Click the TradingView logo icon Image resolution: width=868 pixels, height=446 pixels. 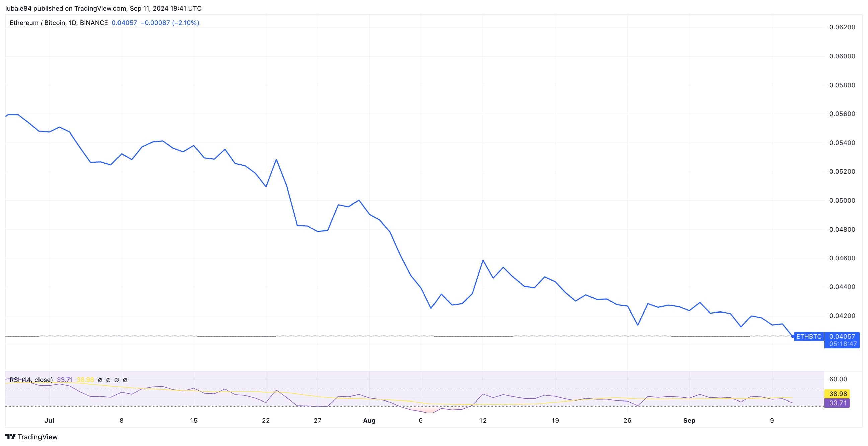pyautogui.click(x=10, y=436)
